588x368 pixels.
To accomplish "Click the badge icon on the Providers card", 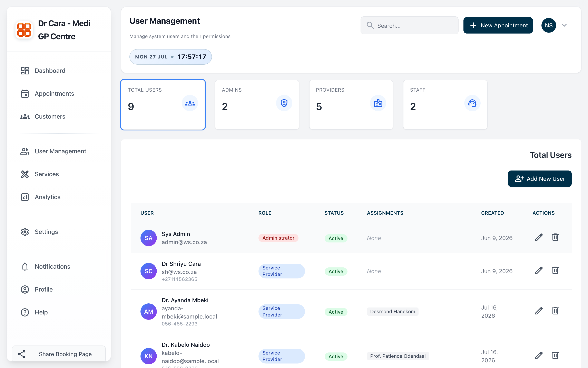I will pyautogui.click(x=378, y=103).
